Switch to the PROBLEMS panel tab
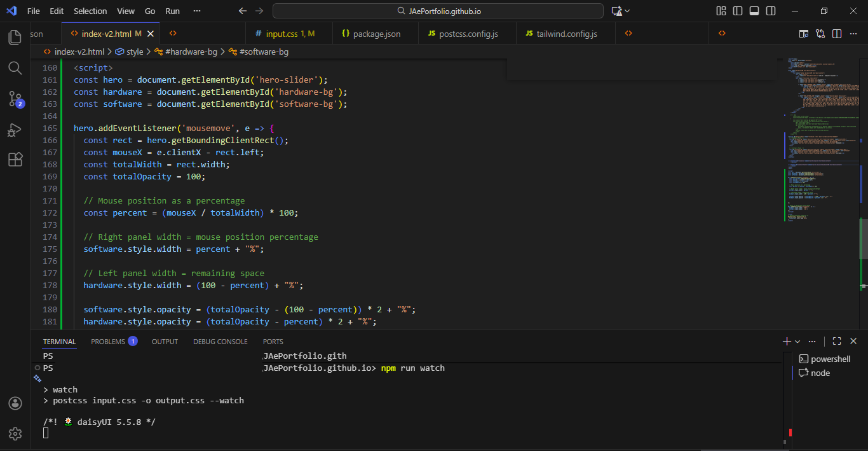The height and width of the screenshot is (451, 868). pyautogui.click(x=108, y=342)
